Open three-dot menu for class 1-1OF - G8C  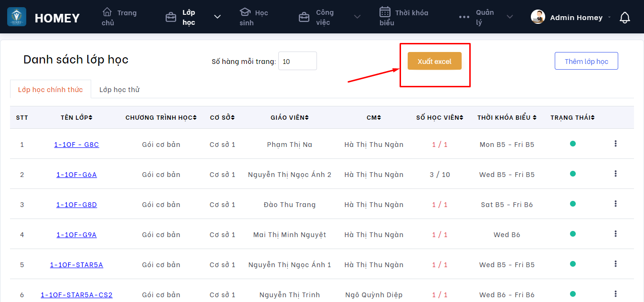(615, 144)
